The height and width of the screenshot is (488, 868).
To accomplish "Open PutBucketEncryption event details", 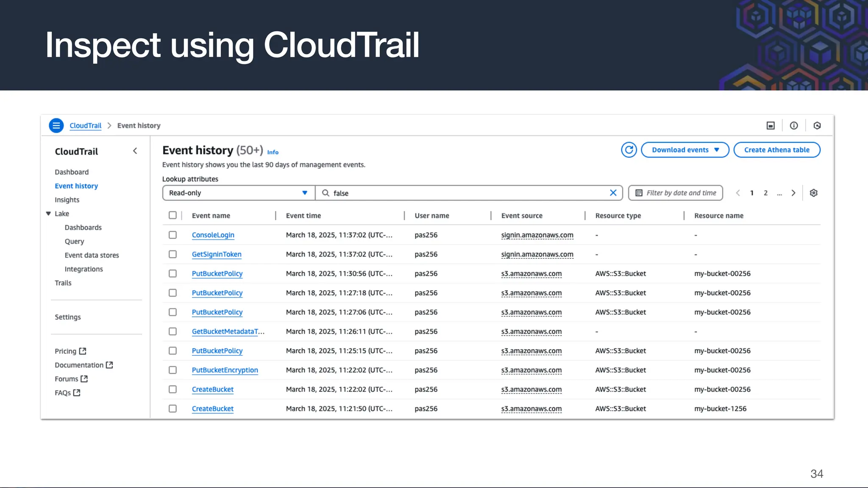I will [225, 370].
